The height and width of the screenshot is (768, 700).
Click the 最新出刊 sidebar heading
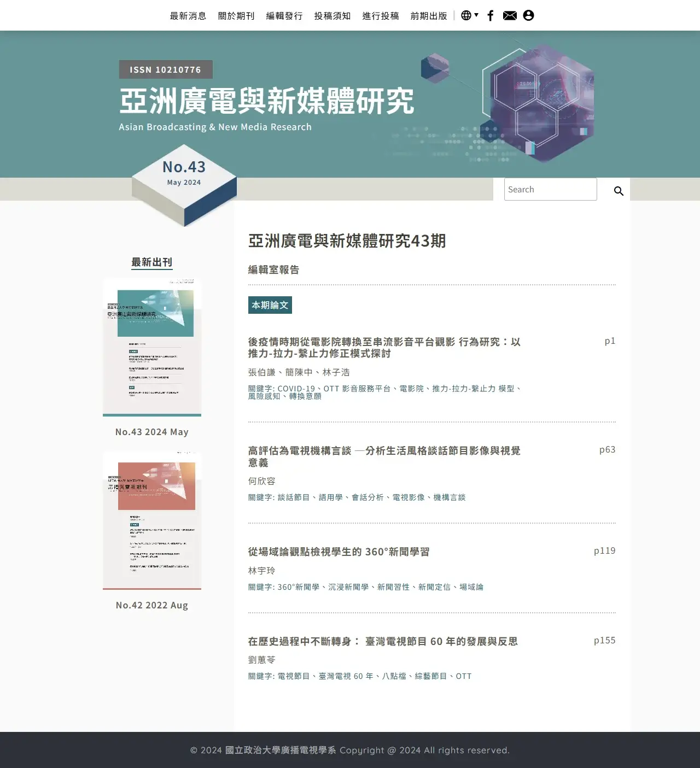click(x=152, y=262)
